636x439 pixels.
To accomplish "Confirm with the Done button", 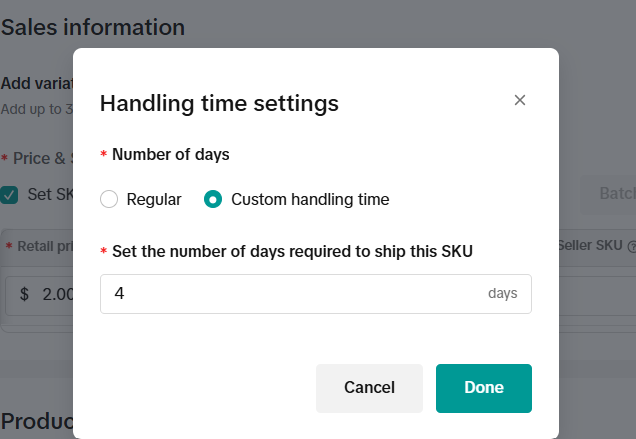I will [483, 388].
